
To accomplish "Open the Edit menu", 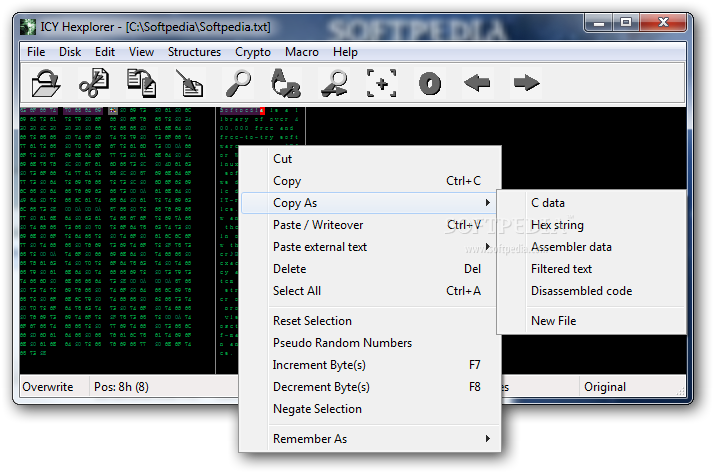I will [105, 52].
